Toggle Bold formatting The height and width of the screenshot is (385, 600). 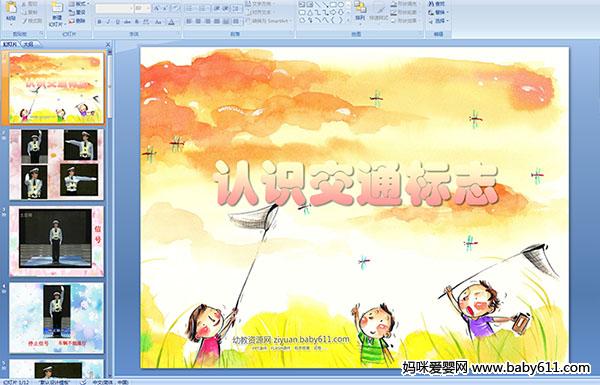click(x=99, y=22)
